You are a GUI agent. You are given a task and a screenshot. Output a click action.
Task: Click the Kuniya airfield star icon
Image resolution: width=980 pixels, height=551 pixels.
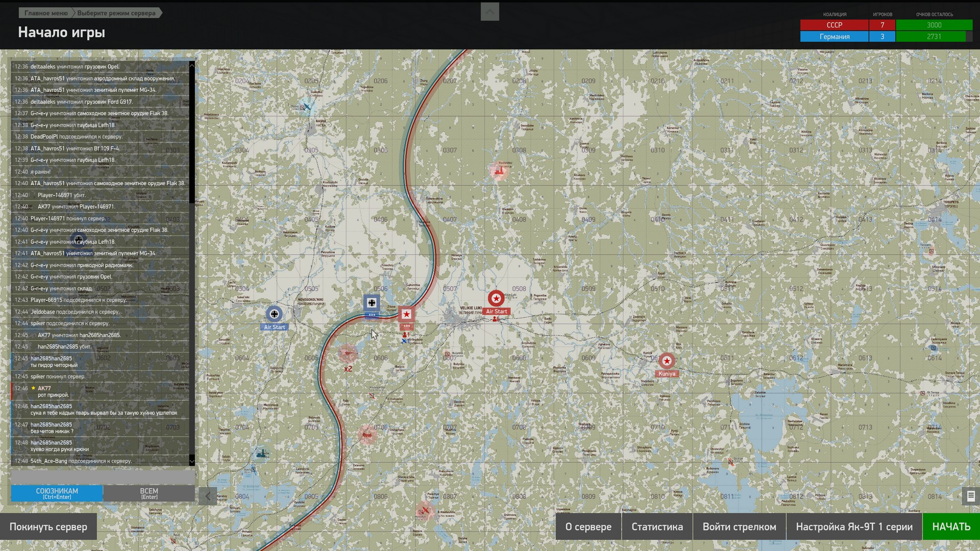coord(666,361)
